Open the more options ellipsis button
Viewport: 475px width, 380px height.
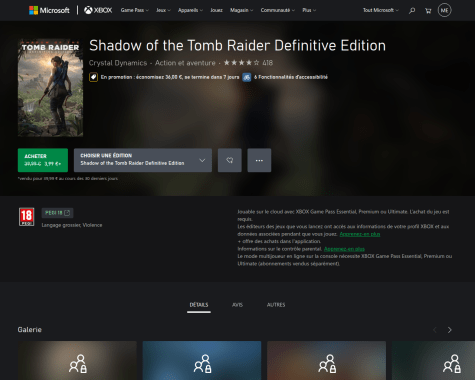(259, 160)
